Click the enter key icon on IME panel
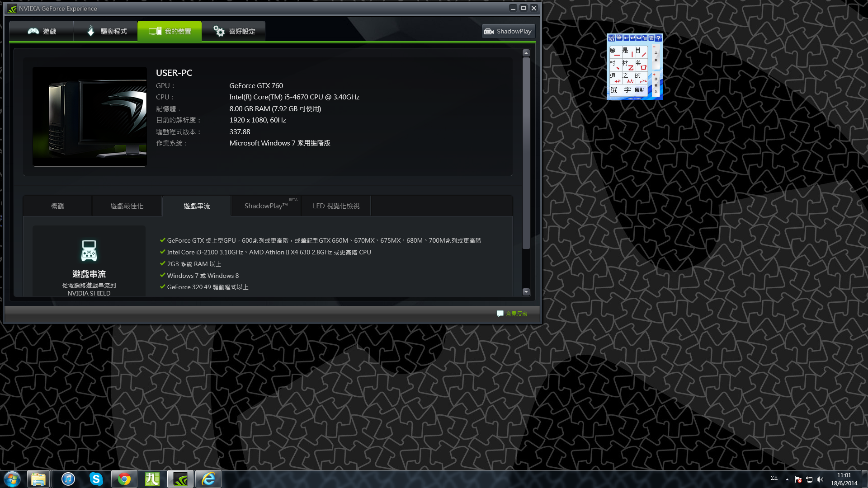Viewport: 868px width, 488px height. coord(632,38)
